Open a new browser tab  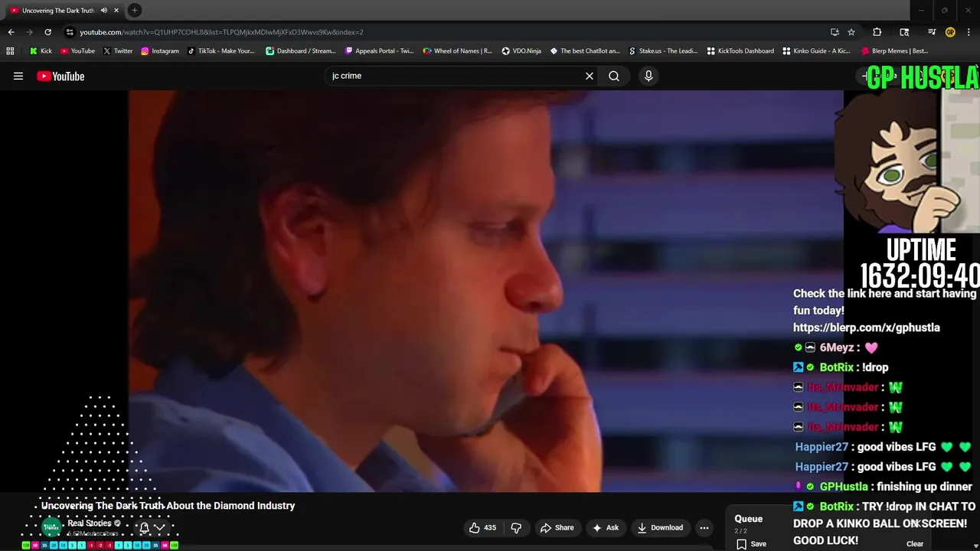pyautogui.click(x=134, y=10)
